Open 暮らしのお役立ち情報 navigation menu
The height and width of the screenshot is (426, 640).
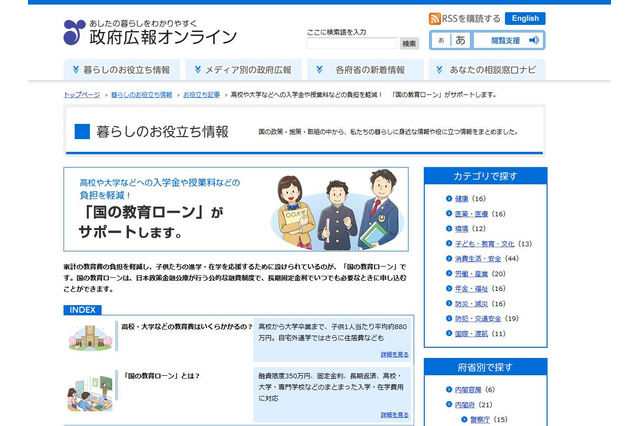[122, 70]
